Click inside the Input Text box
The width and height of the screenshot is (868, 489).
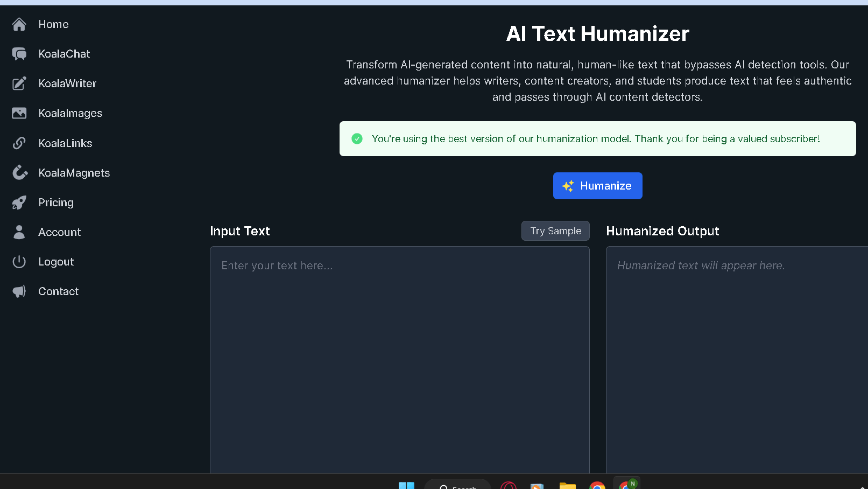point(399,323)
